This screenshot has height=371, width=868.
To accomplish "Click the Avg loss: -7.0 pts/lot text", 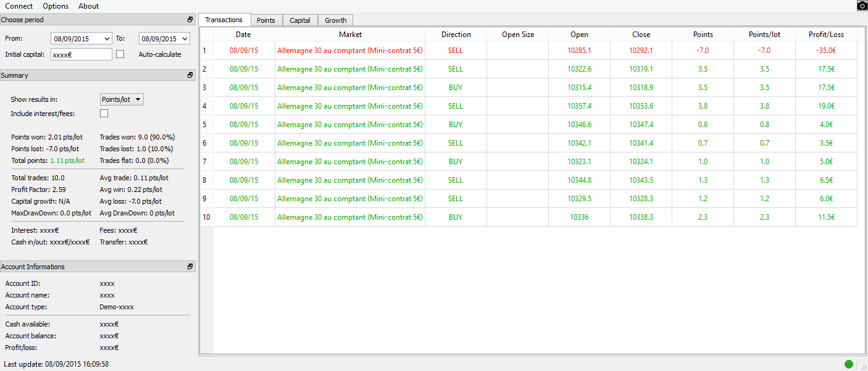I will [x=131, y=201].
